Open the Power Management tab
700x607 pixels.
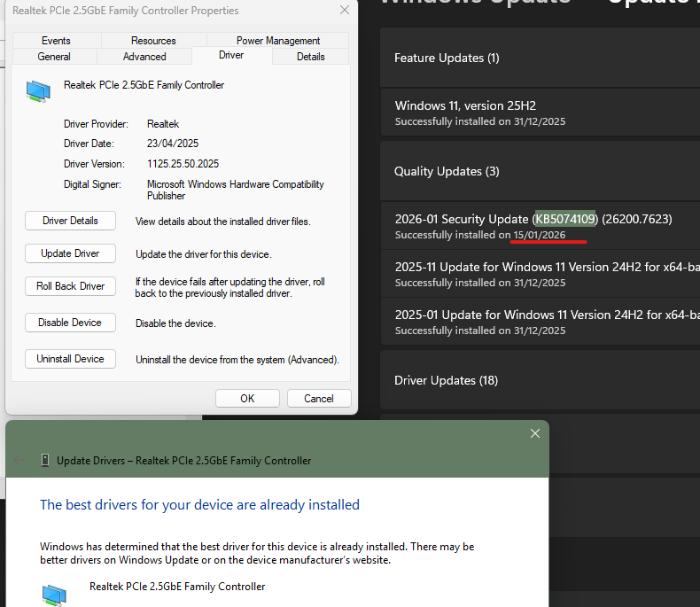(x=277, y=41)
